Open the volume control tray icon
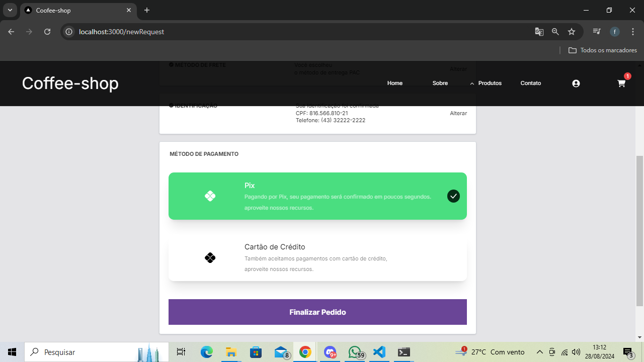This screenshot has width=644, height=362. pyautogui.click(x=577, y=352)
